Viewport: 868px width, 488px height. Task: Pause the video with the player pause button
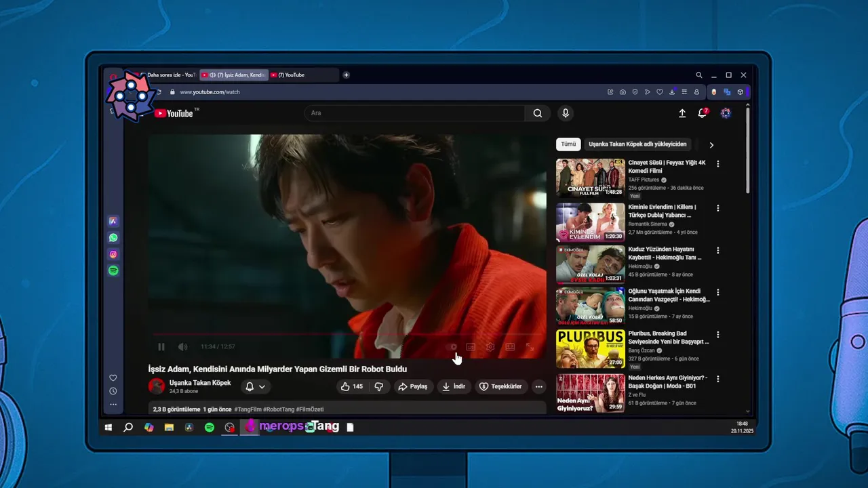(161, 347)
